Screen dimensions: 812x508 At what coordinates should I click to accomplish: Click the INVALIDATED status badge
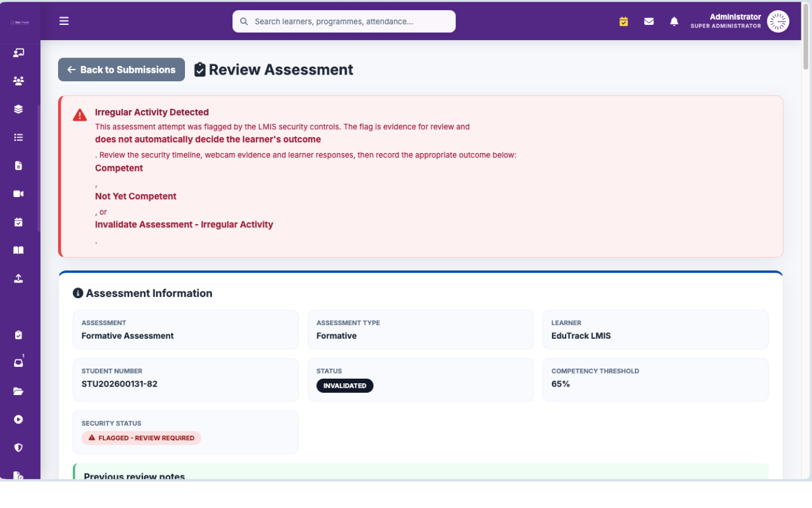[x=345, y=386]
